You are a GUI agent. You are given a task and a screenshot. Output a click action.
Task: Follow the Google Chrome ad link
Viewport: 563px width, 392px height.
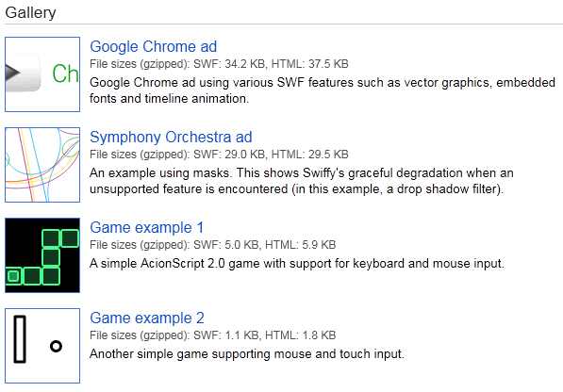coord(154,46)
